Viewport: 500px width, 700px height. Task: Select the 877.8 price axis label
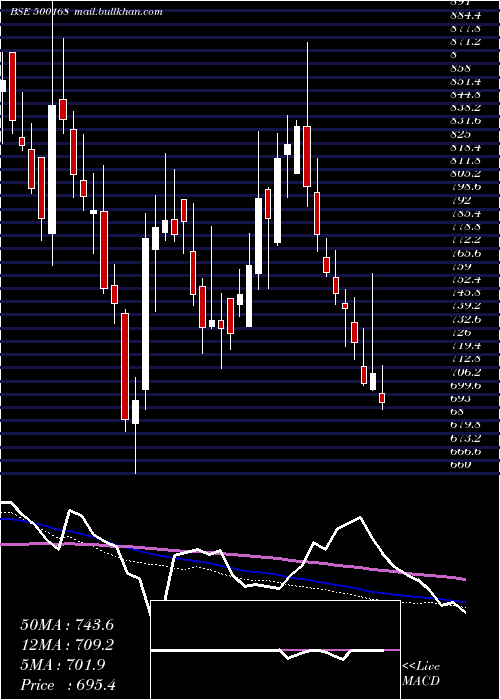click(x=465, y=29)
